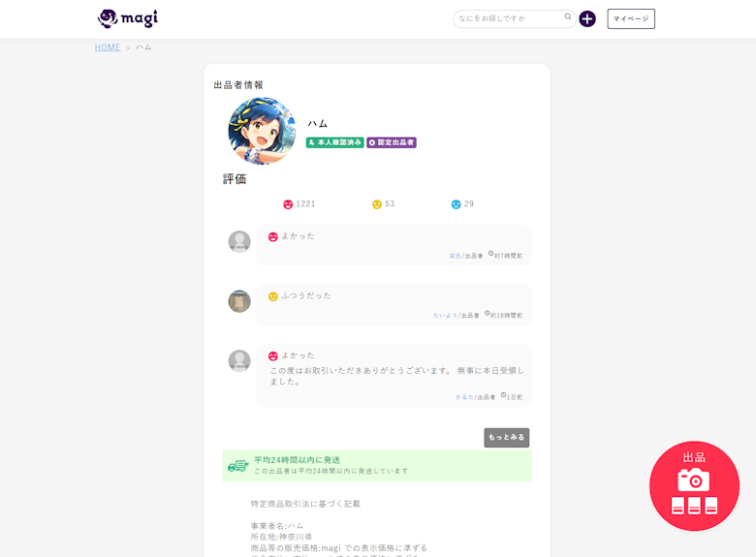This screenshot has height=557, width=756.
Task: Click the yellow face icon beside ふつうだった
Action: [273, 296]
